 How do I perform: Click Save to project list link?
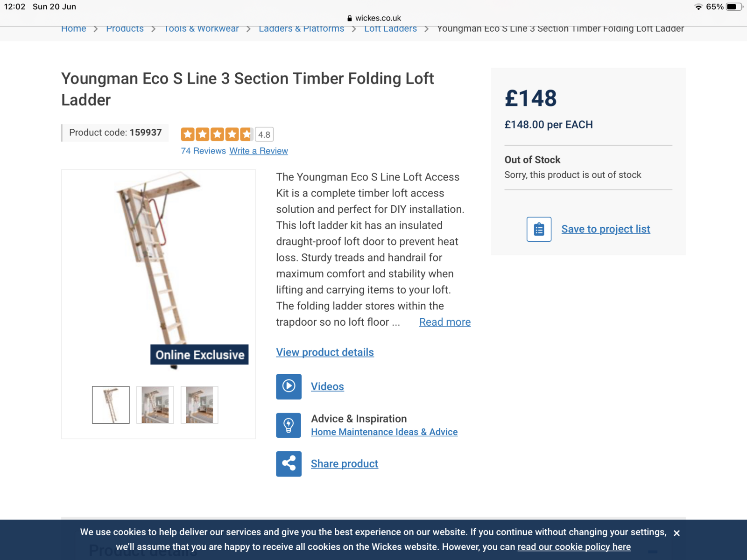point(606,229)
